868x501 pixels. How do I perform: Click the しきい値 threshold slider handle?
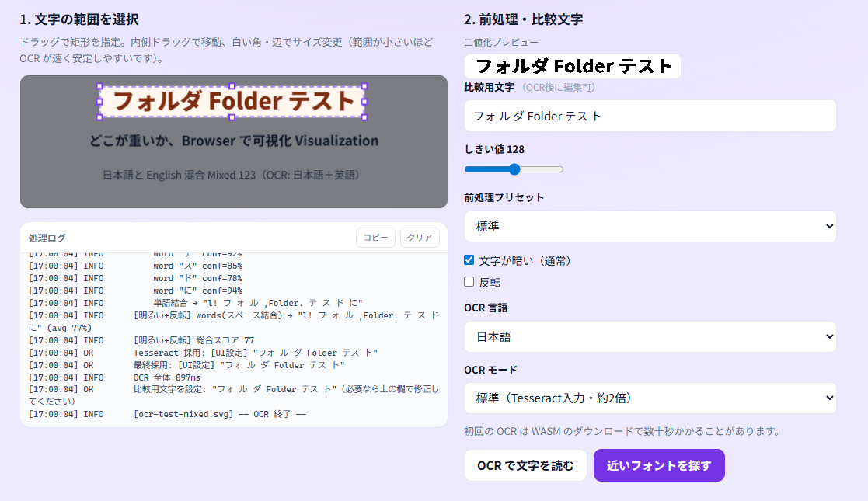[x=514, y=169]
